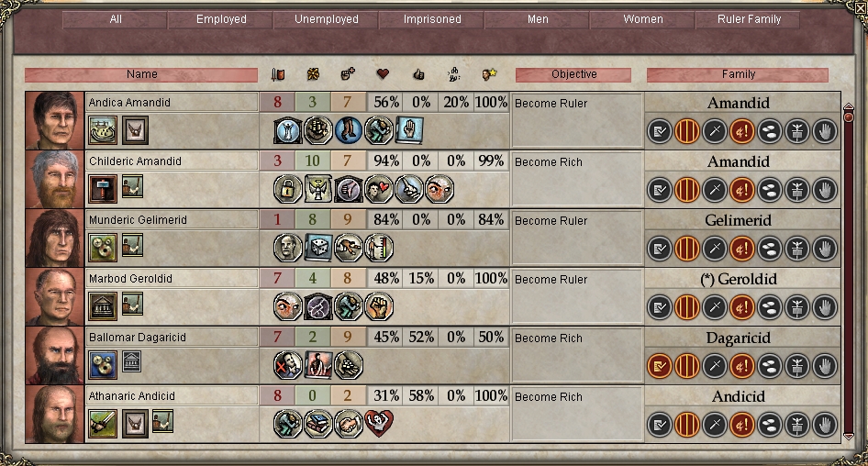Click the highlighted checklist icon for Ballomar Dagaricid

tap(660, 366)
